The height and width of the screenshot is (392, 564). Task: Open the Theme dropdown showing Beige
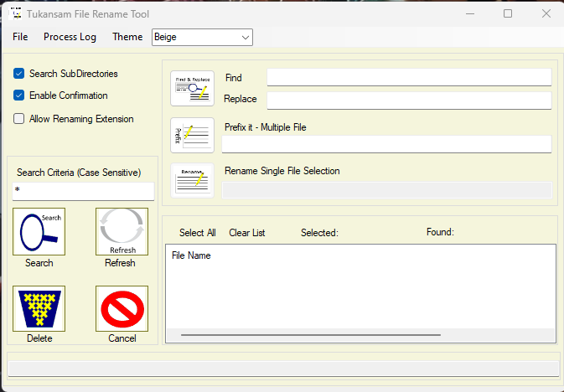tap(201, 37)
